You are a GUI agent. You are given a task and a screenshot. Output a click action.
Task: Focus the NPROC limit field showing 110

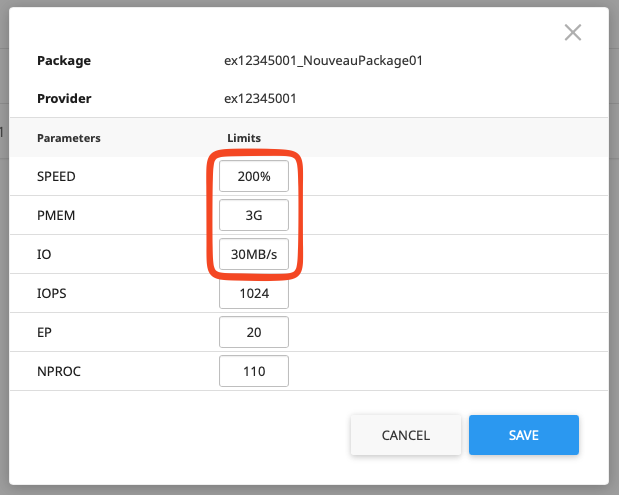click(254, 371)
